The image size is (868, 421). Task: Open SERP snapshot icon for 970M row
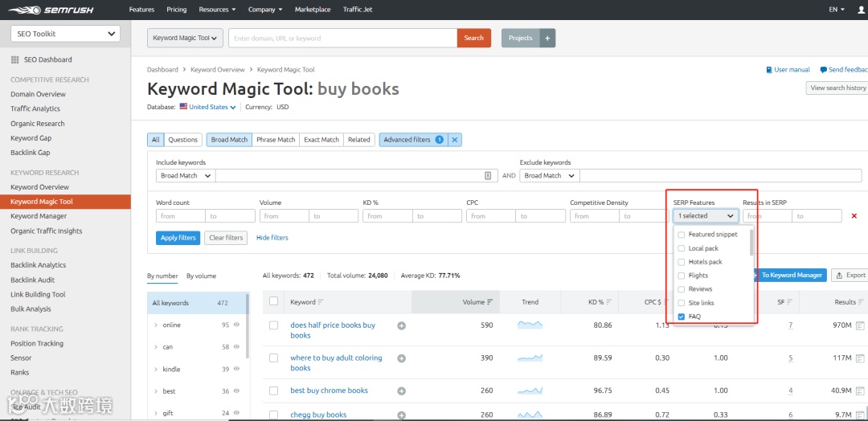coord(860,325)
